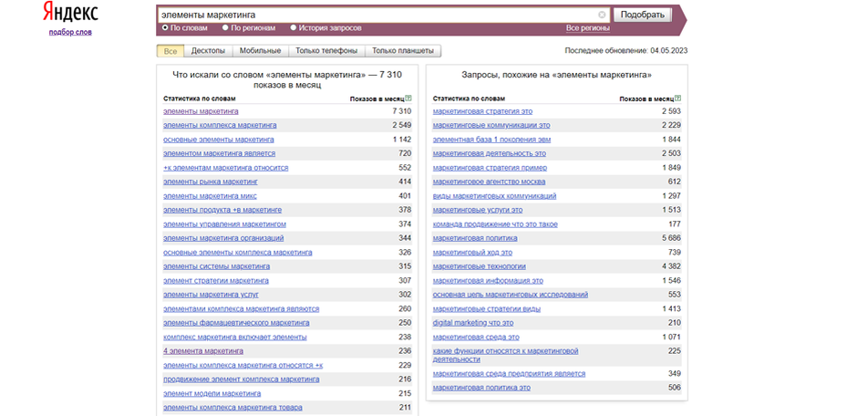This screenshot has width=868, height=416.
Task: Select the 'История запросов' radio button
Action: click(x=294, y=27)
